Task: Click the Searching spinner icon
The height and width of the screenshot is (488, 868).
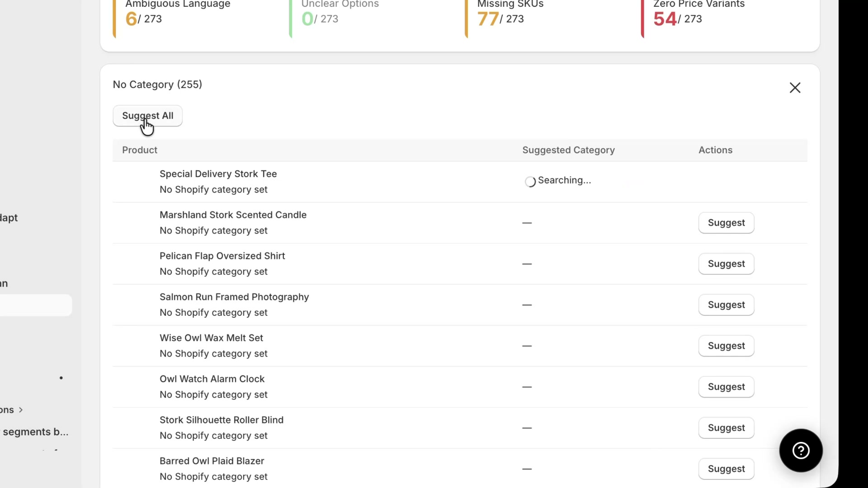Action: coord(530,181)
